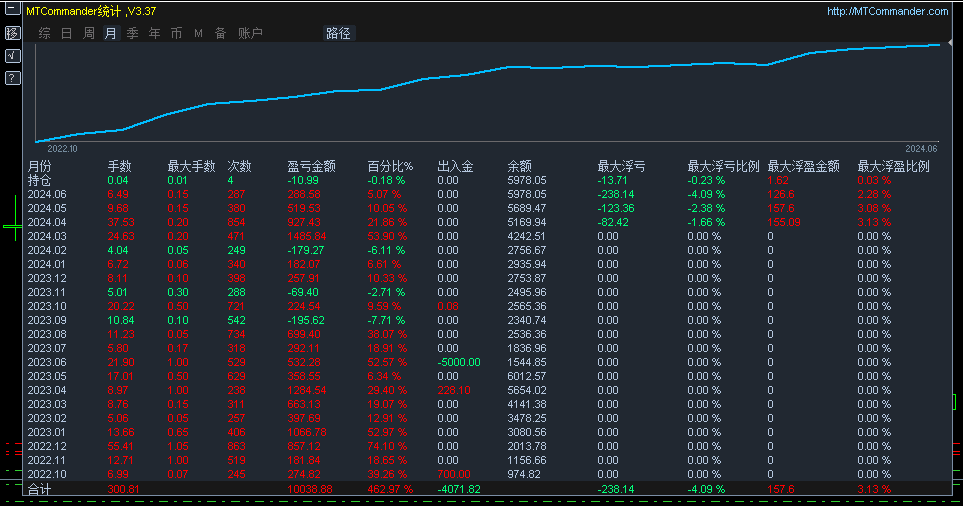Click the -4071.82 total deposit value

[x=459, y=489]
